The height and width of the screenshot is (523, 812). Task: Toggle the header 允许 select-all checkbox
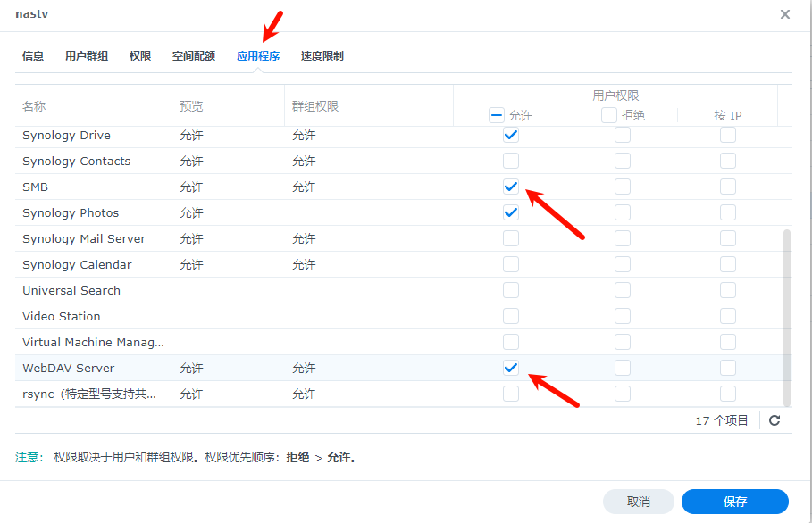point(496,115)
